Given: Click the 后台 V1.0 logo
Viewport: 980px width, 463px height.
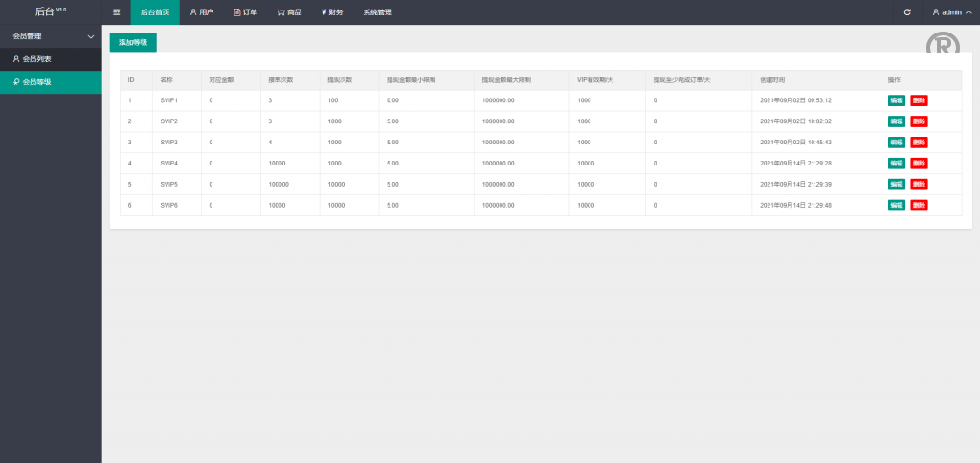Looking at the screenshot, I should [50, 11].
